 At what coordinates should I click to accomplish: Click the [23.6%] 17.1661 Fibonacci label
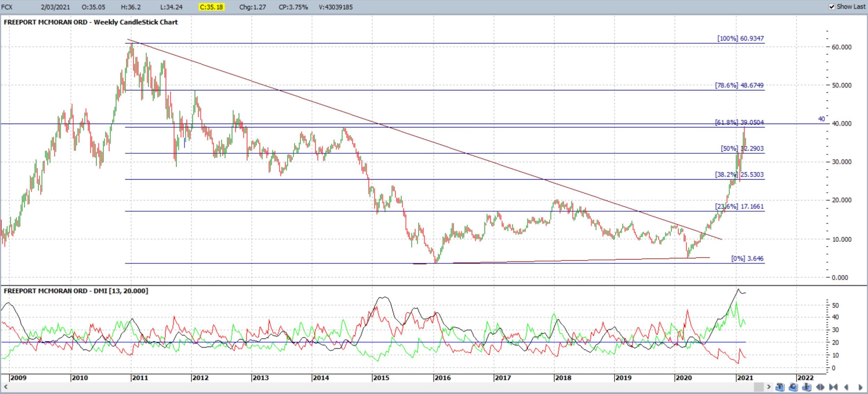point(740,206)
